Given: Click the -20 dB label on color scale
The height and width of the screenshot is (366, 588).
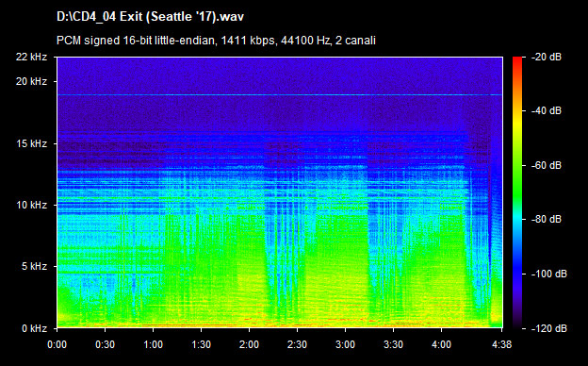Looking at the screenshot, I should coord(547,57).
